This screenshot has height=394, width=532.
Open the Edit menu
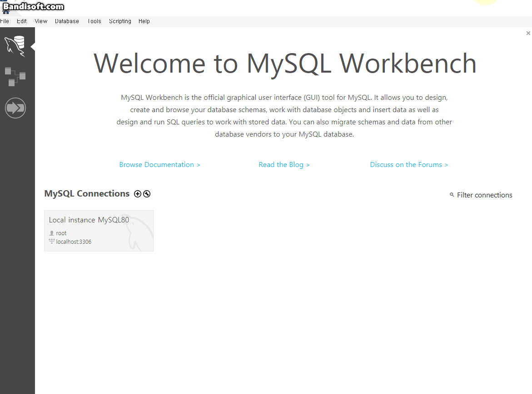point(22,21)
